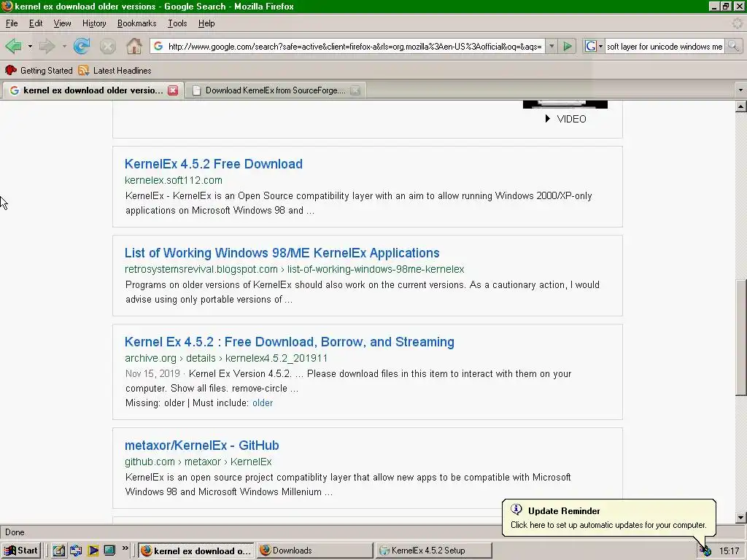747x560 pixels.
Task: Click in the Google search box field
Action: tap(664, 46)
